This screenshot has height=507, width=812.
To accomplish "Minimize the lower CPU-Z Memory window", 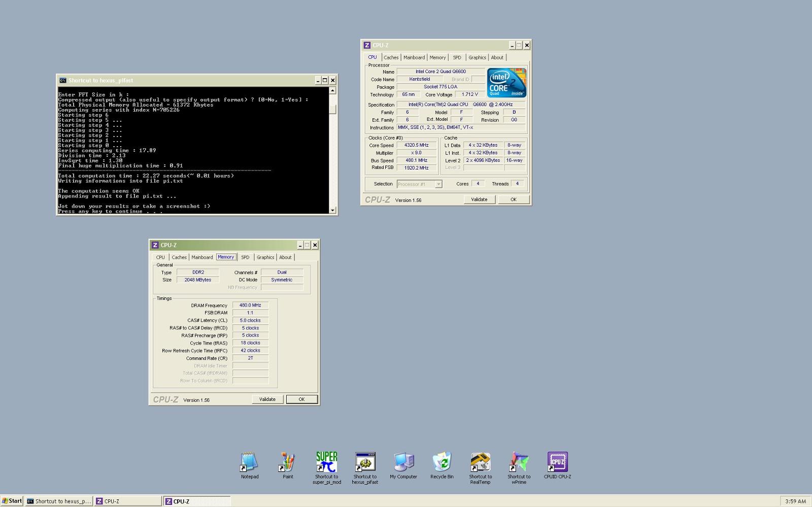I will [x=300, y=245].
